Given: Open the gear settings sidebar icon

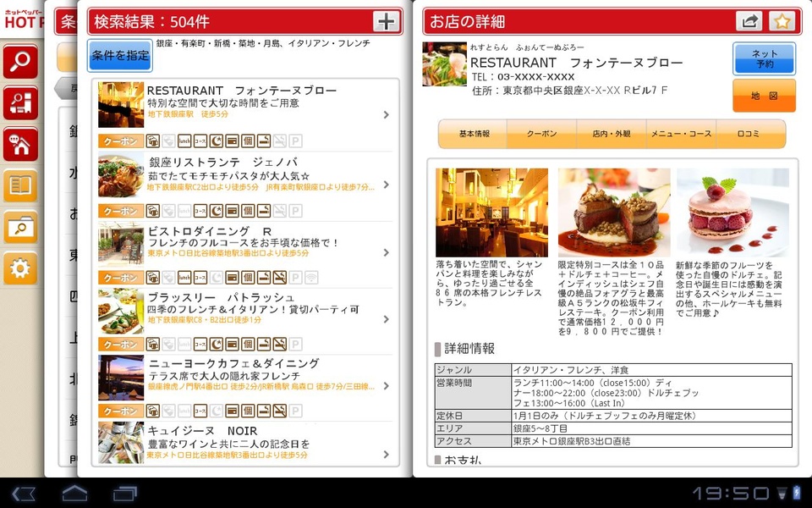Looking at the screenshot, I should click(x=20, y=268).
